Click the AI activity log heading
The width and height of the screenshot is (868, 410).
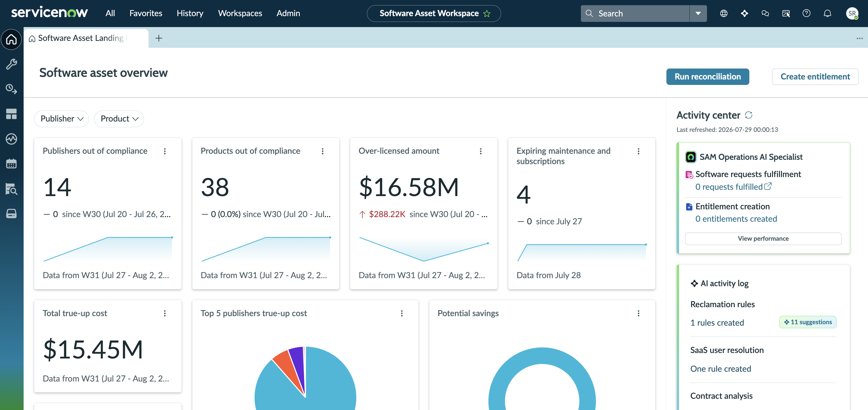725,284
